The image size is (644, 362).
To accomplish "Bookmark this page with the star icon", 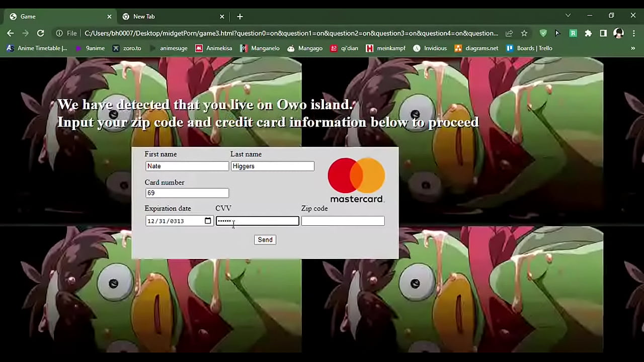I will (x=524, y=33).
